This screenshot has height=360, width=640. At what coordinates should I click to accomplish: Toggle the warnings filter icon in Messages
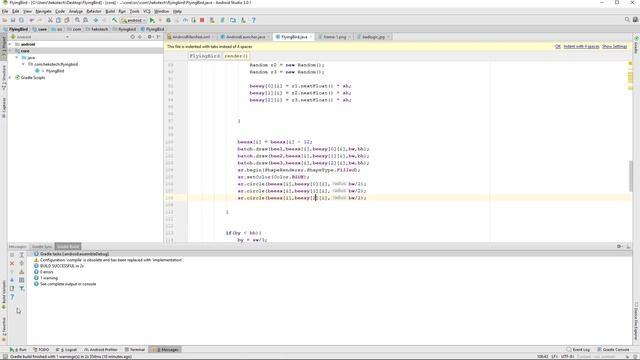[22, 272]
